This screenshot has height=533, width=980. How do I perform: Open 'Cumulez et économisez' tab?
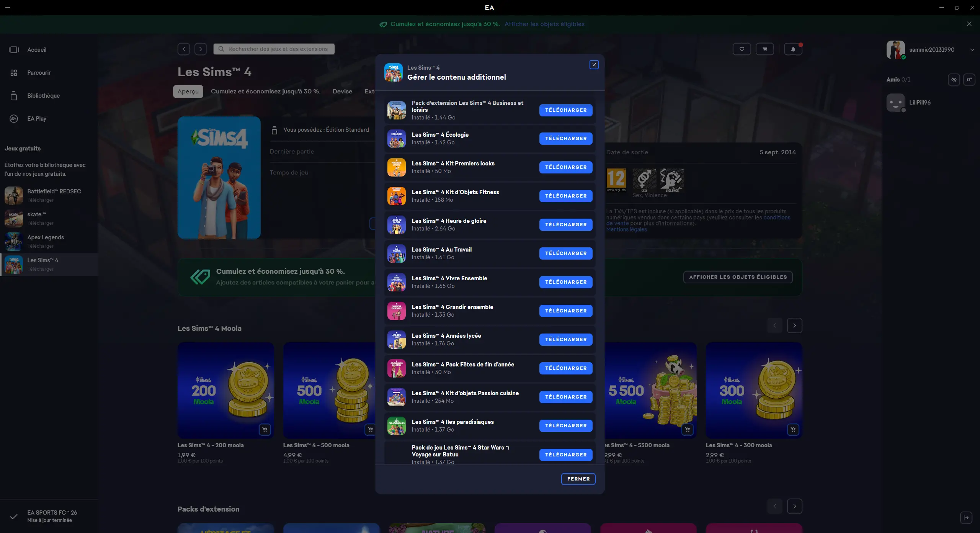(266, 92)
